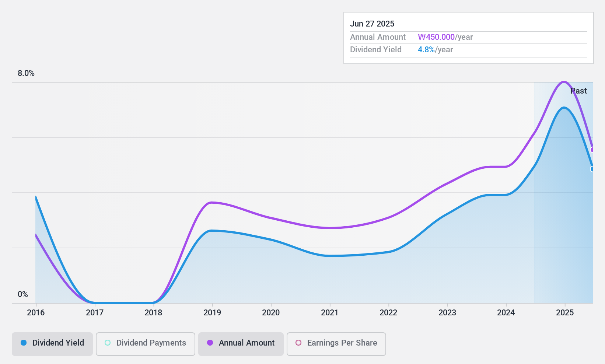605x364 pixels.
Task: Click the blue Dividend Yield endpoint marker
Action: coord(592,169)
